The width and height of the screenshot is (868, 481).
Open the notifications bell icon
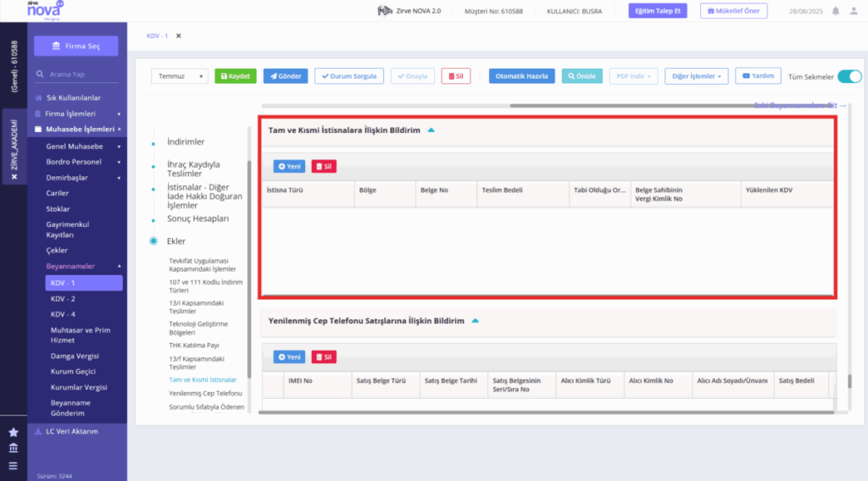coord(835,11)
